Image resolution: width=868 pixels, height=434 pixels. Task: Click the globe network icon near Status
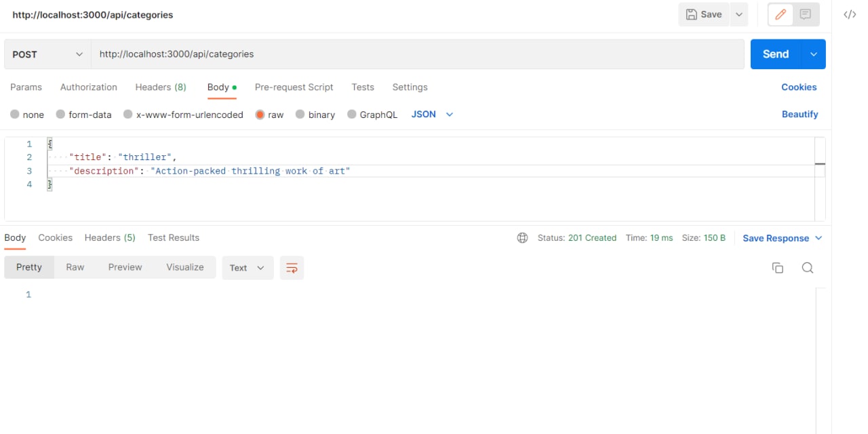coord(522,238)
